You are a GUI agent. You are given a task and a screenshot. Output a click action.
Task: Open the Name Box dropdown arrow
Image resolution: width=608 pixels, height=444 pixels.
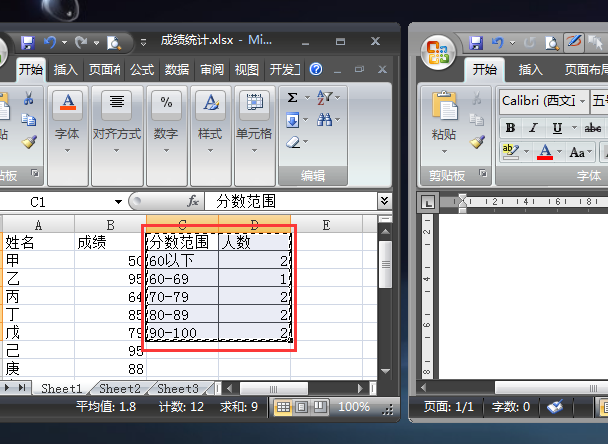pos(118,202)
